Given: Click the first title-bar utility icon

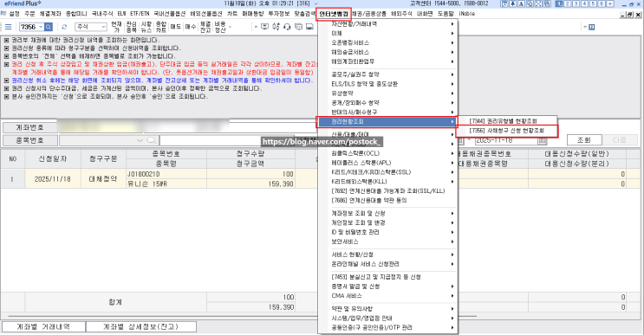Looking at the screenshot, I should (x=504, y=3).
